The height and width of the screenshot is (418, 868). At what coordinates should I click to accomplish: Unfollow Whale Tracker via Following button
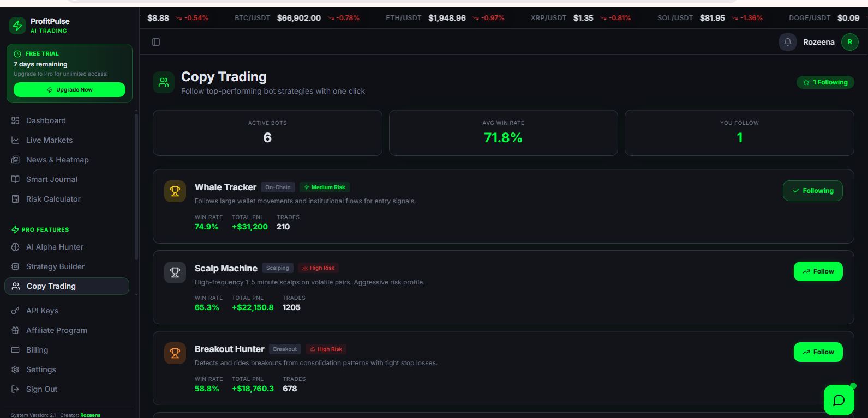pyautogui.click(x=813, y=191)
